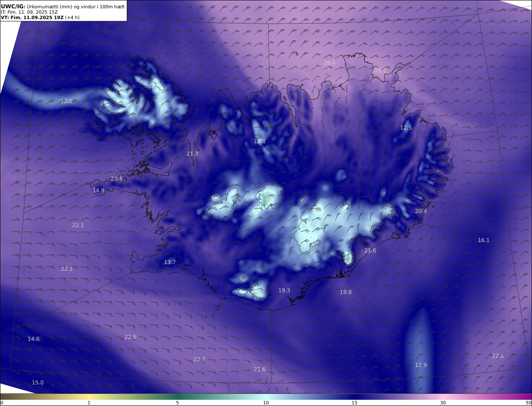Screen dimensions: 532x406
Task: Click the 12.1 value label
Action: (x=66, y=101)
